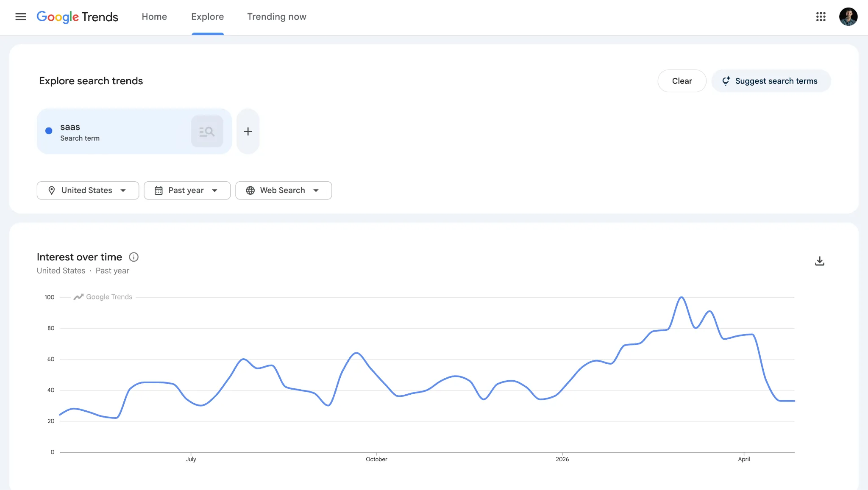Screen dimensions: 868x490
Task: Click the location pin icon
Action: [x=52, y=191]
